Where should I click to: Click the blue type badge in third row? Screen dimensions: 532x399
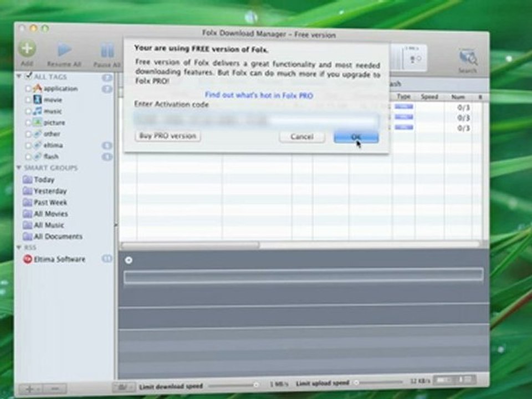(x=404, y=127)
